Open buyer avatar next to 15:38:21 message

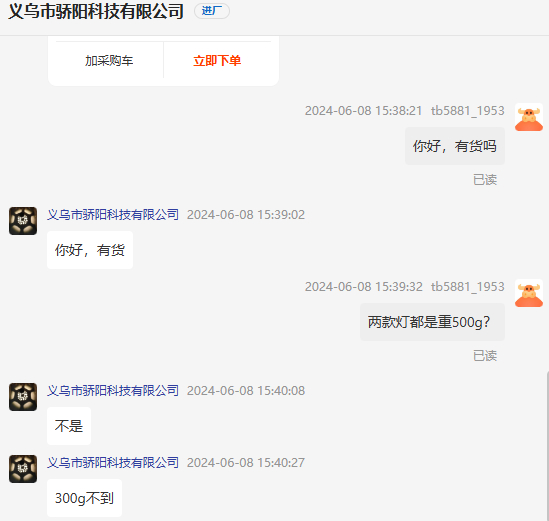[529, 117]
